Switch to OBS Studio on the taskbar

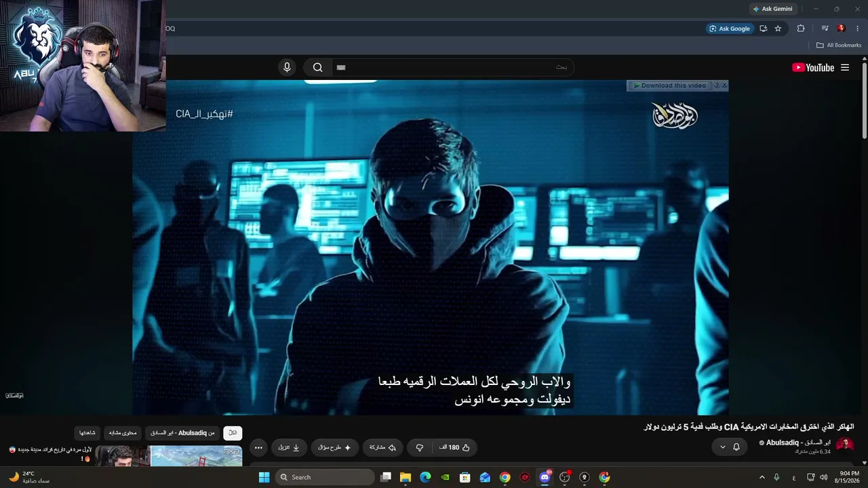click(x=564, y=477)
